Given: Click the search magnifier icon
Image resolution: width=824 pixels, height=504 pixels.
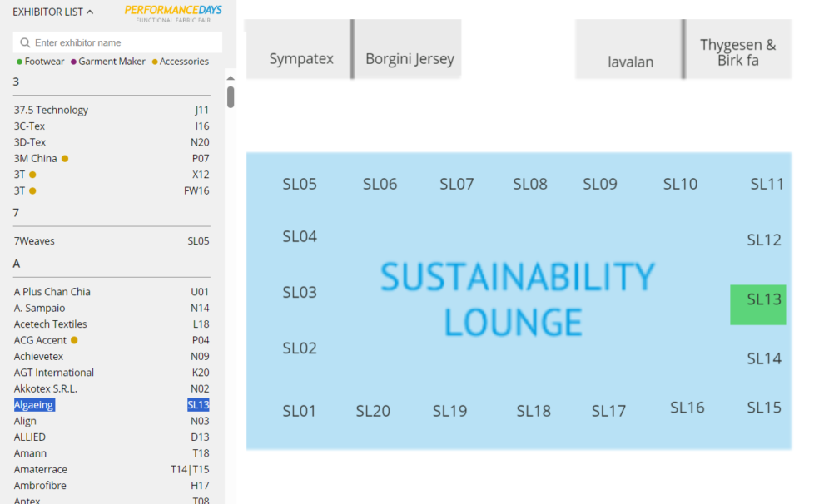Looking at the screenshot, I should tap(25, 42).
